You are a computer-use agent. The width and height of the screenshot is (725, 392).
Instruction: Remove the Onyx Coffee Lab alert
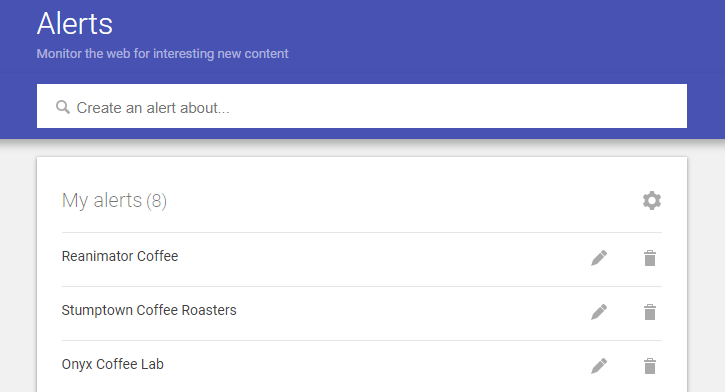point(650,366)
